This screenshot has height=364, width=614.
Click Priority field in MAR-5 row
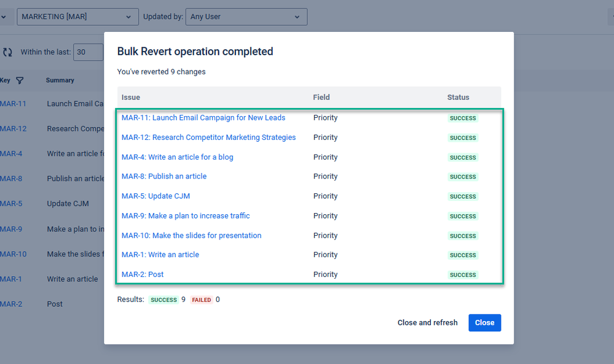click(x=325, y=196)
